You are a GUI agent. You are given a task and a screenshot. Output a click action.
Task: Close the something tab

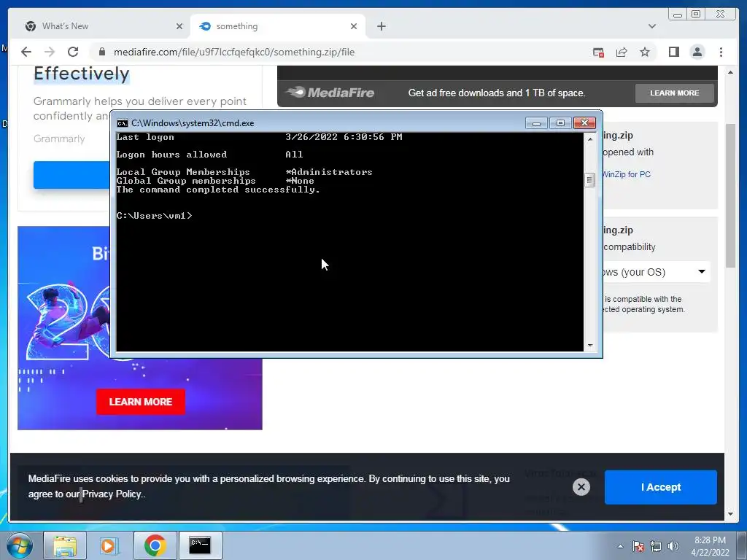[354, 26]
